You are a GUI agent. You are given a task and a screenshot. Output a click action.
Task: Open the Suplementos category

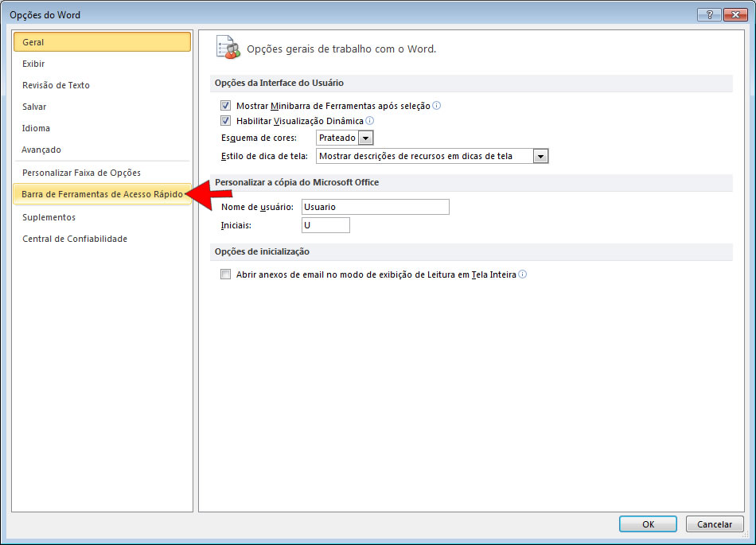(x=102, y=217)
